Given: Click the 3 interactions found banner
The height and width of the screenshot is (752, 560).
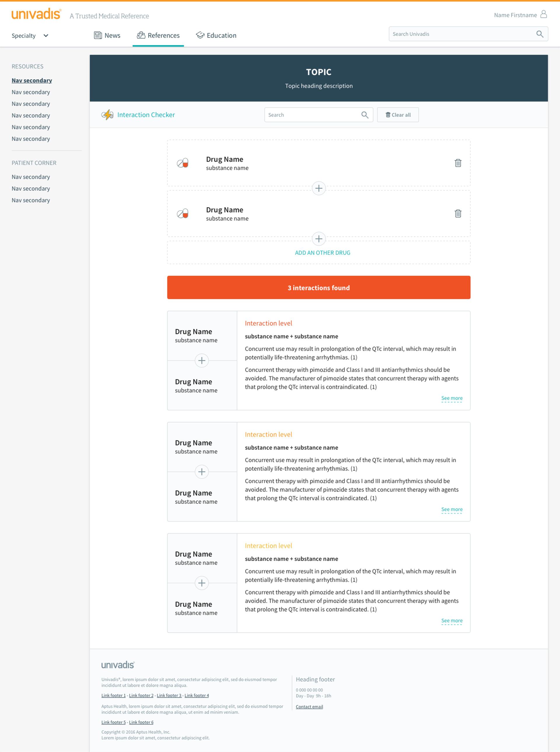Looking at the screenshot, I should click(x=318, y=288).
